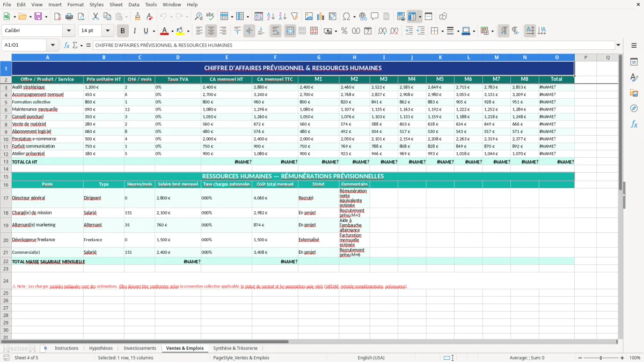Insert chart icon
644x362 pixels.
click(321, 17)
